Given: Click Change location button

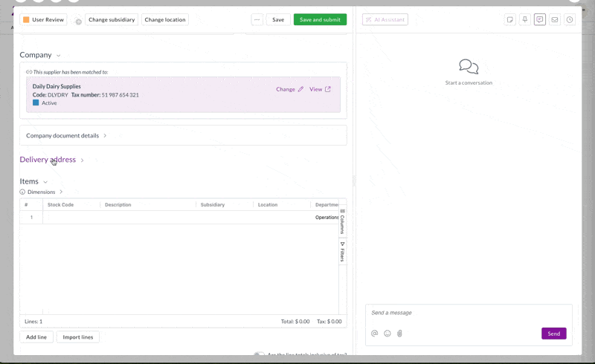Looking at the screenshot, I should point(165,20).
